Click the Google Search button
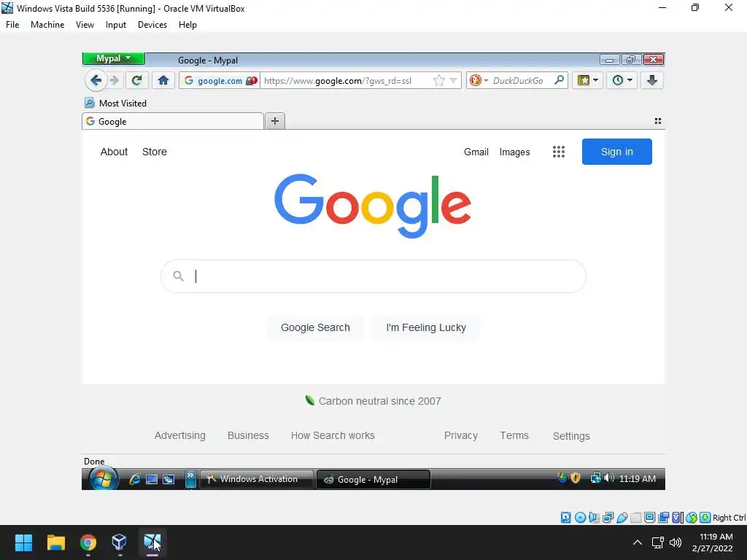Viewport: 747px width, 560px height. [x=315, y=327]
